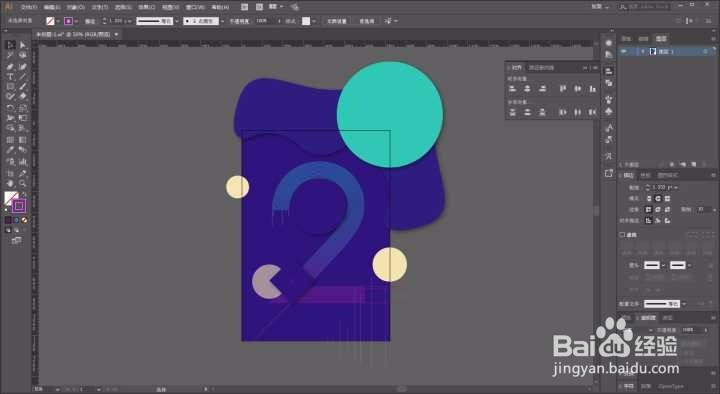Open stroke weight dropdown in Stroke panel
This screenshot has height=394, width=720.
coord(676,187)
